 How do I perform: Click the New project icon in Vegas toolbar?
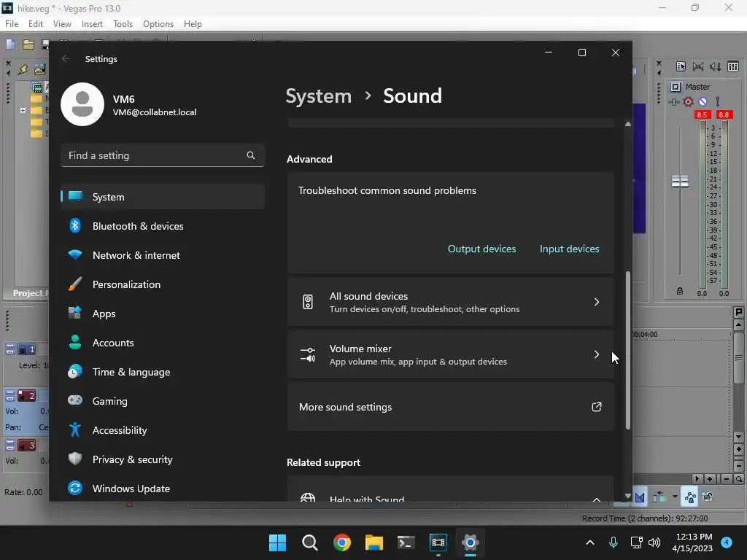10,44
